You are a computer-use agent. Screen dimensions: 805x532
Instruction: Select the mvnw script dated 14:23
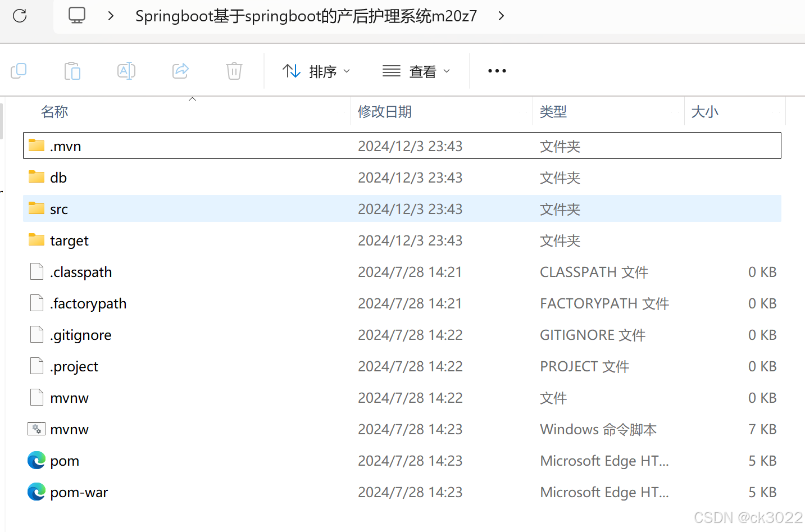tap(69, 430)
